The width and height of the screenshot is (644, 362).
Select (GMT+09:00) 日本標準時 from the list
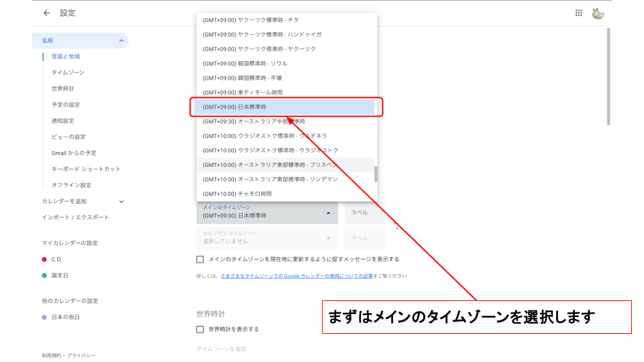pos(284,107)
